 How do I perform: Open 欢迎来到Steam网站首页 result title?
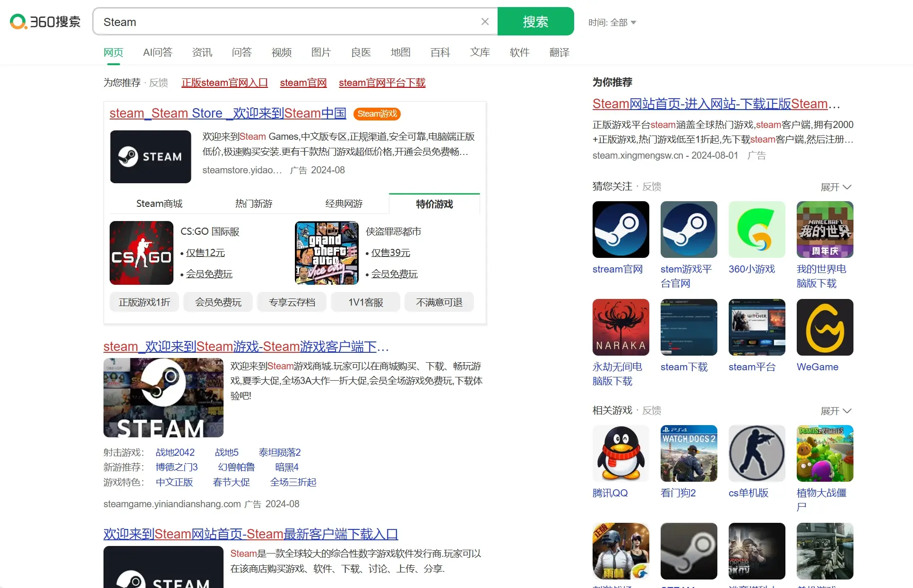pyautogui.click(x=251, y=534)
